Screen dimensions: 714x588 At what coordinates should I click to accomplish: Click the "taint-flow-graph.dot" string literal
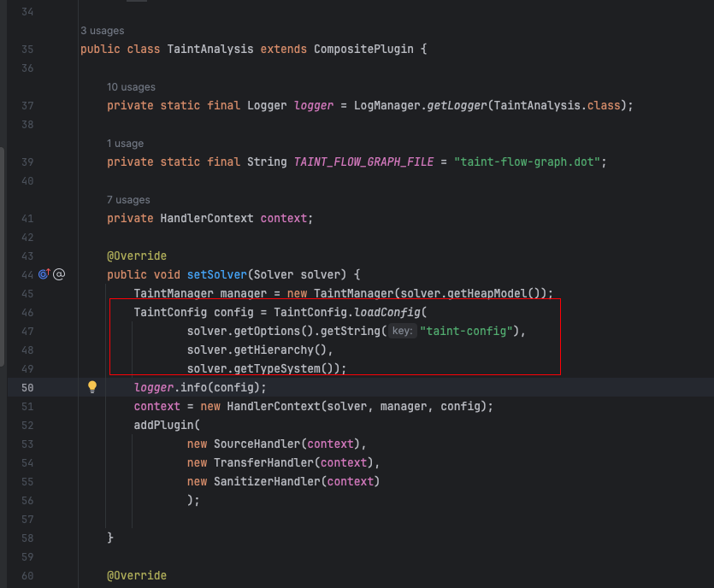click(527, 162)
